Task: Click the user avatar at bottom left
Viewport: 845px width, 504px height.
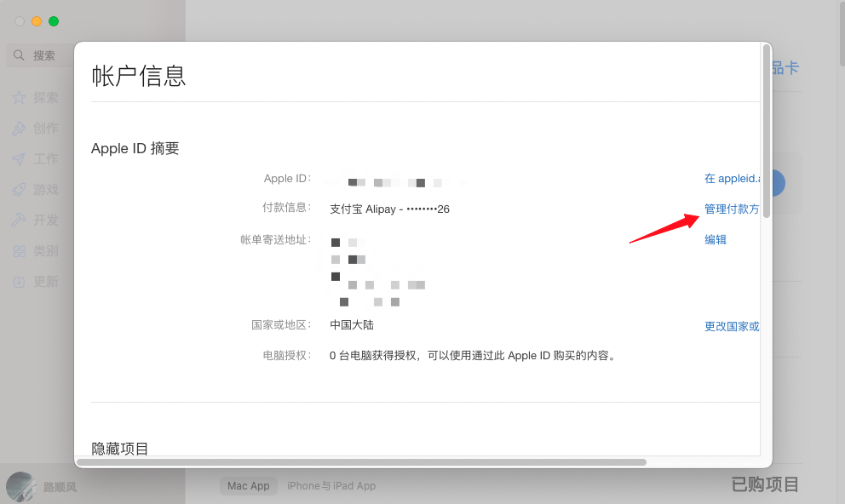Action: [x=21, y=487]
